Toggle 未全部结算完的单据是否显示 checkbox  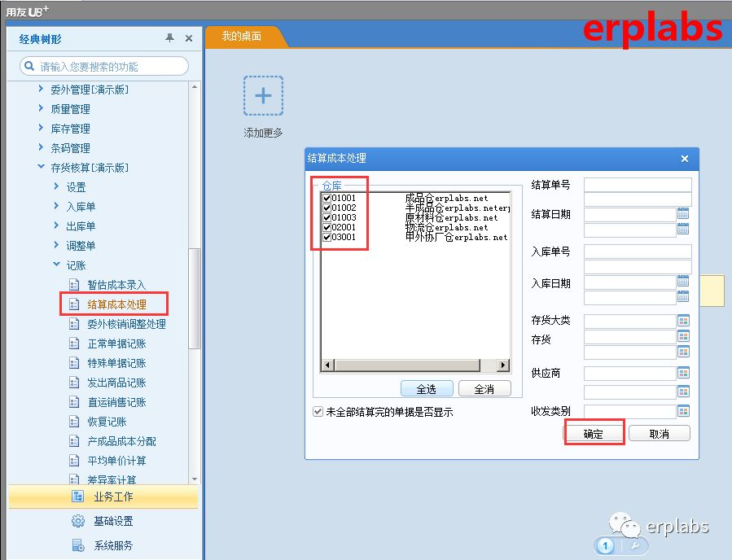click(x=318, y=412)
